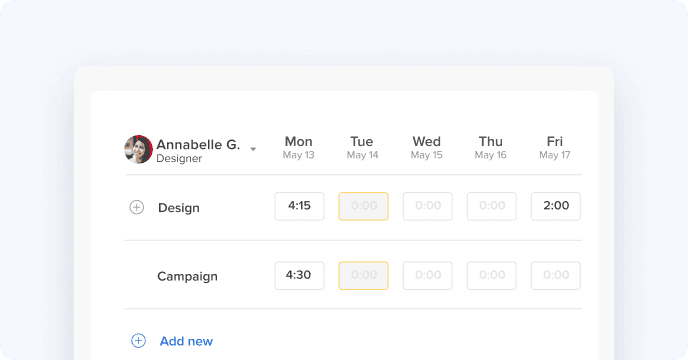This screenshot has width=688, height=360.
Task: Select Campaign Wednesday 0:00 time field
Action: coord(427,275)
